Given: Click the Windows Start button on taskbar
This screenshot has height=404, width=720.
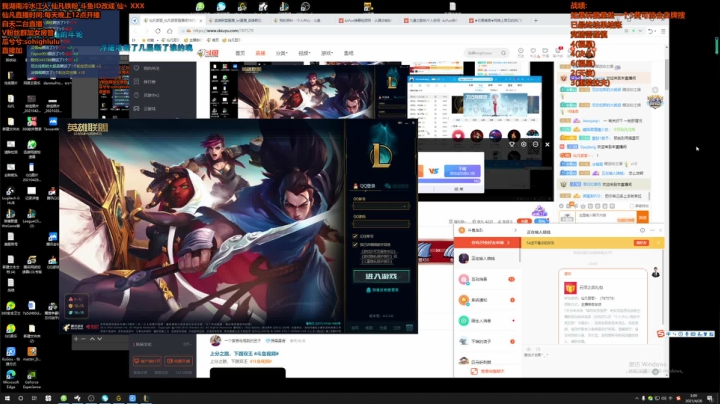Looking at the screenshot, I should [x=7, y=398].
